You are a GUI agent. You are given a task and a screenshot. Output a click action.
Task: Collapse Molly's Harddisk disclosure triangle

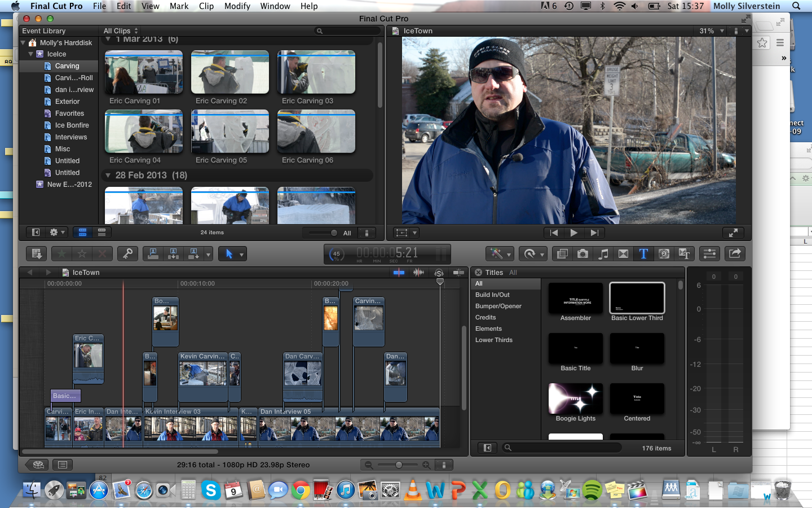coord(23,42)
